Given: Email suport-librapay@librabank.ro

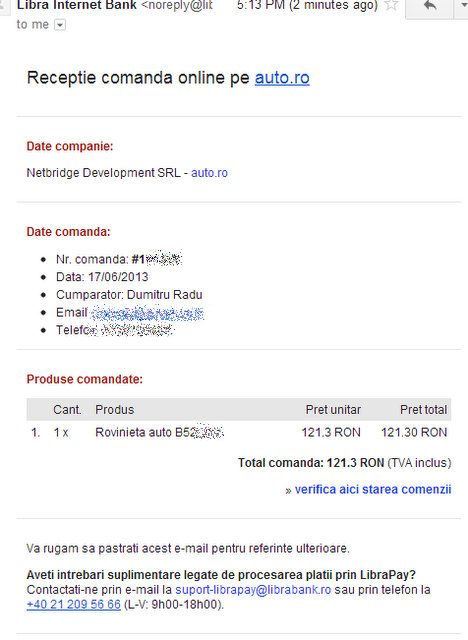Looking at the screenshot, I should tap(253, 589).
